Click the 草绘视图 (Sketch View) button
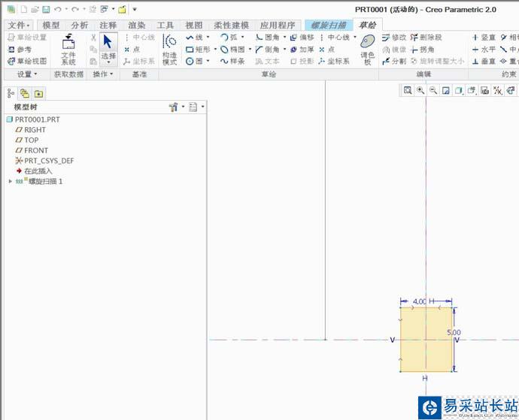 (27, 61)
